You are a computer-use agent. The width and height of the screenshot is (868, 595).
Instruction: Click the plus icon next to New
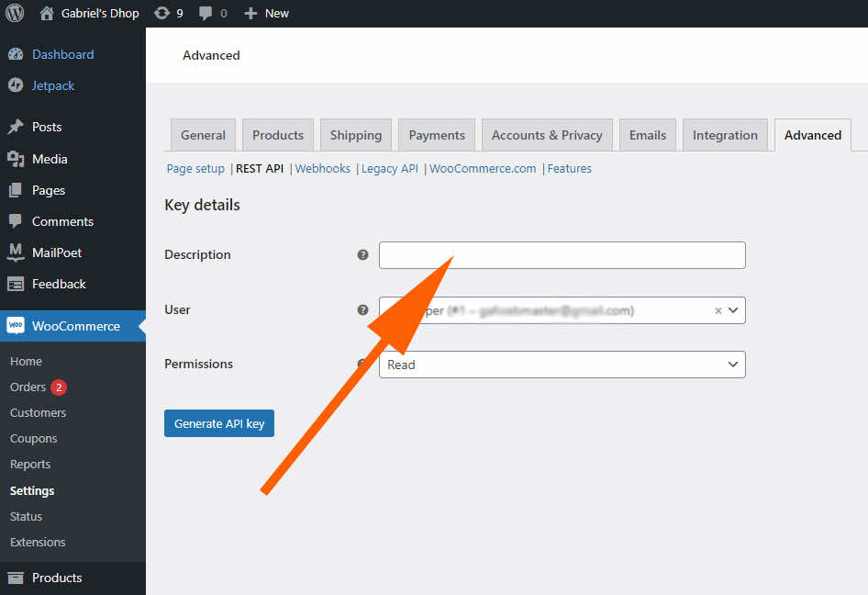(250, 13)
